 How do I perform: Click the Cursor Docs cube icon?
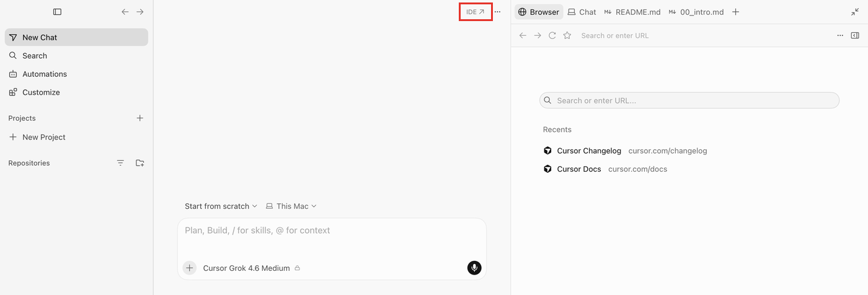[547, 169]
